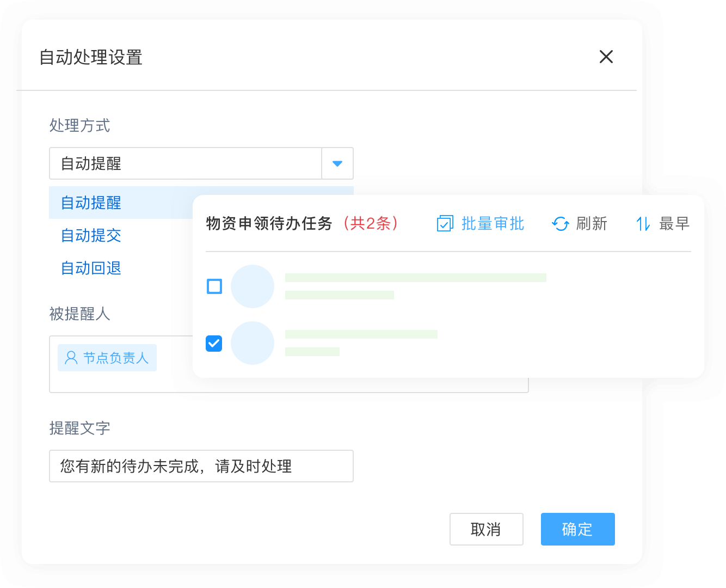
Task: Select 自动回退 from the dropdown list
Action: [90, 268]
